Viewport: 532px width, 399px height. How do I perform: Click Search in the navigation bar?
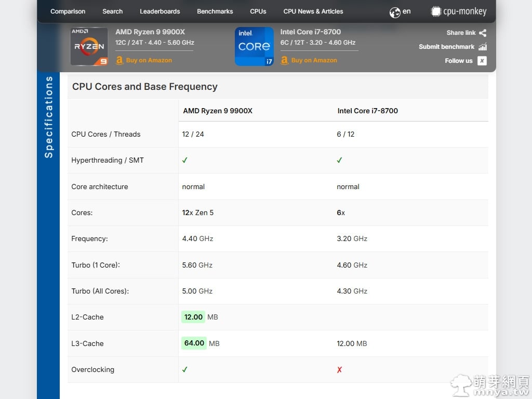[x=112, y=11]
